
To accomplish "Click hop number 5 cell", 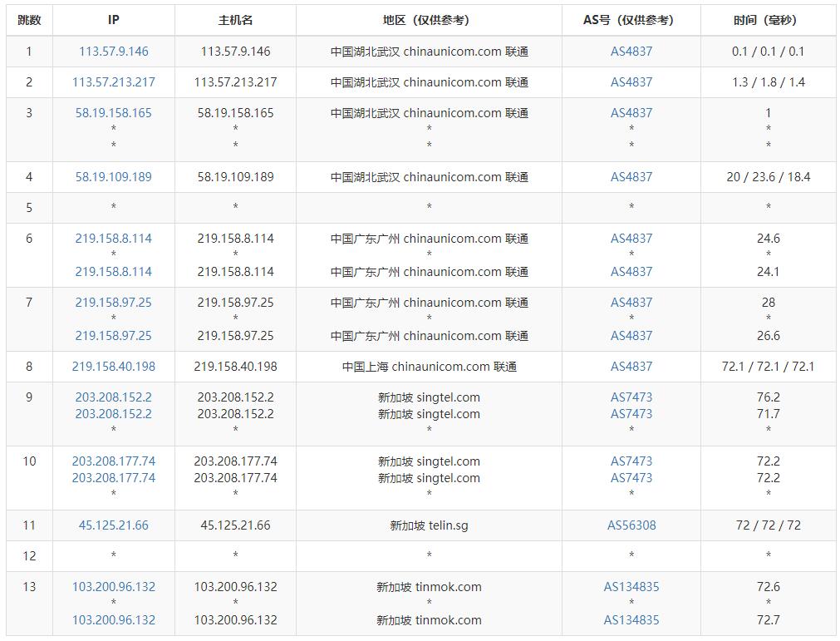I will pos(29,208).
